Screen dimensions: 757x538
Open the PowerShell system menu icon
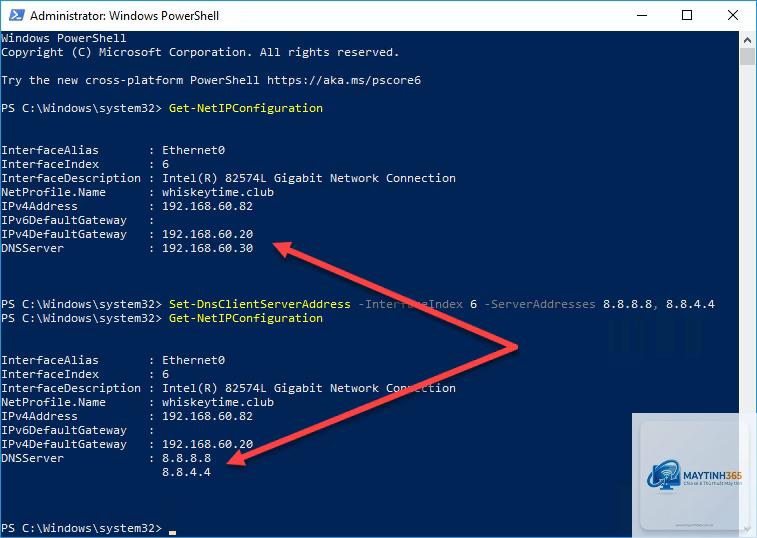17,15
